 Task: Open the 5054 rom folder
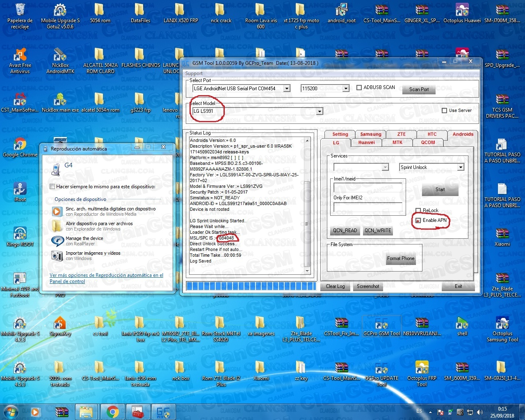[x=100, y=14]
